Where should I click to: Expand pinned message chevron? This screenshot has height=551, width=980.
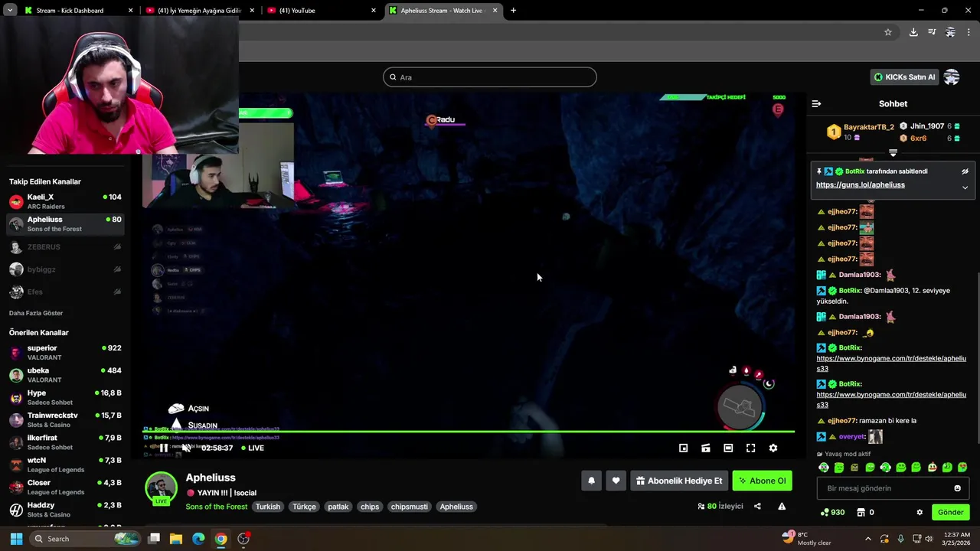(965, 187)
